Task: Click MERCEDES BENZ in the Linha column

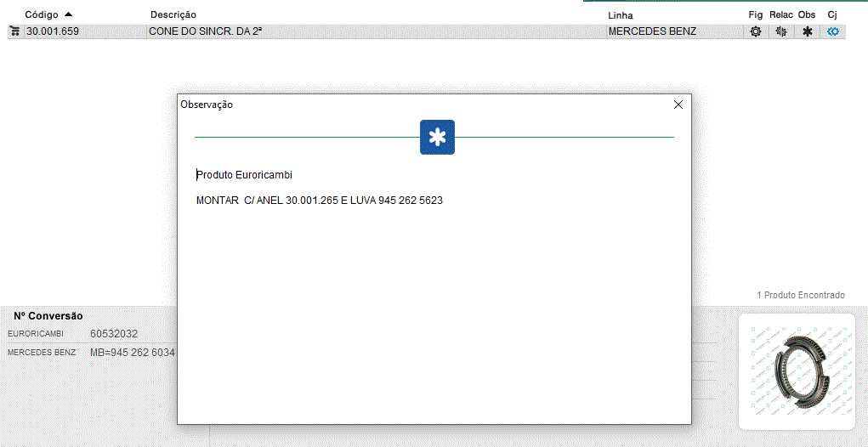Action: pos(652,31)
